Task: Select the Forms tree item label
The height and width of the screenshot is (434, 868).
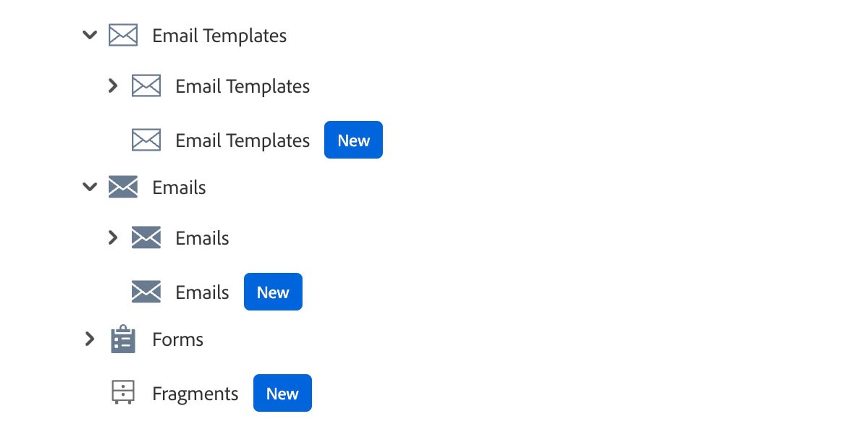Action: [178, 340]
